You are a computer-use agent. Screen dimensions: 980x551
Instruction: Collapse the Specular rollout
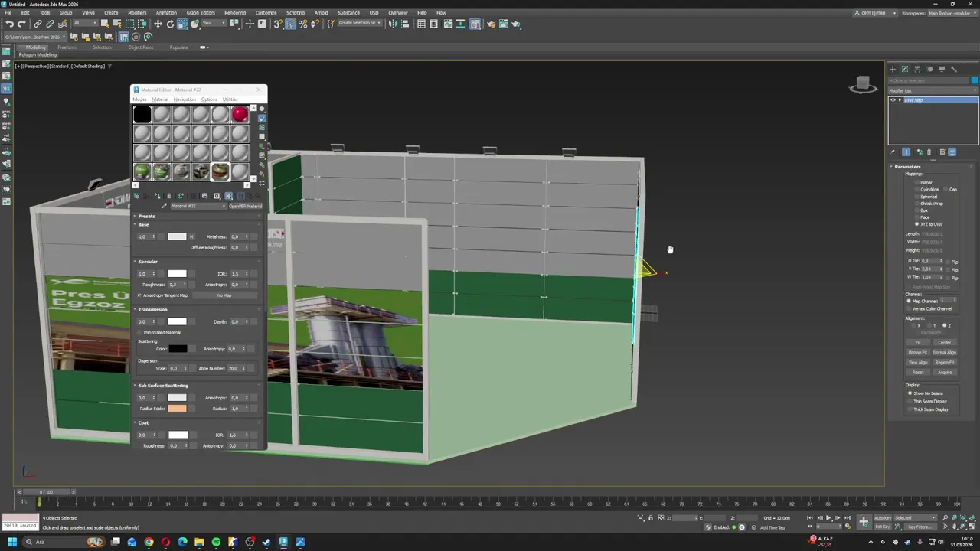[148, 262]
